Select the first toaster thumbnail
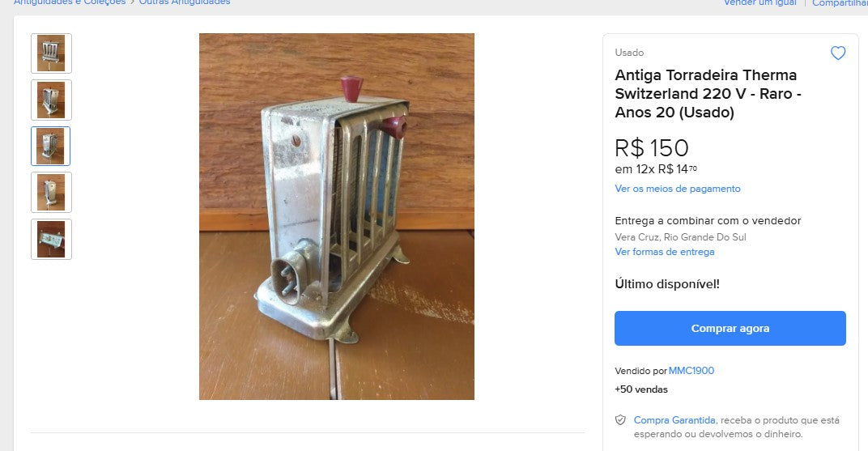The height and width of the screenshot is (451, 868). tap(52, 53)
